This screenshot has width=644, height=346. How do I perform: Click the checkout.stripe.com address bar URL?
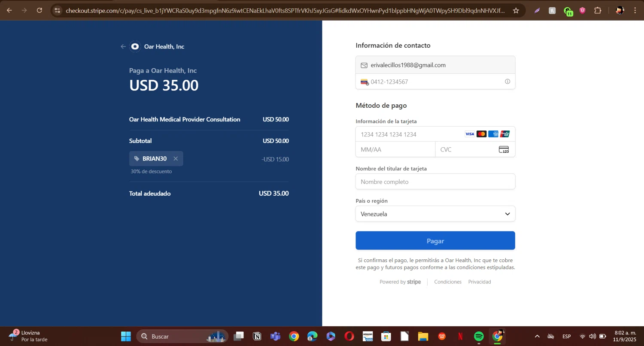pyautogui.click(x=285, y=10)
